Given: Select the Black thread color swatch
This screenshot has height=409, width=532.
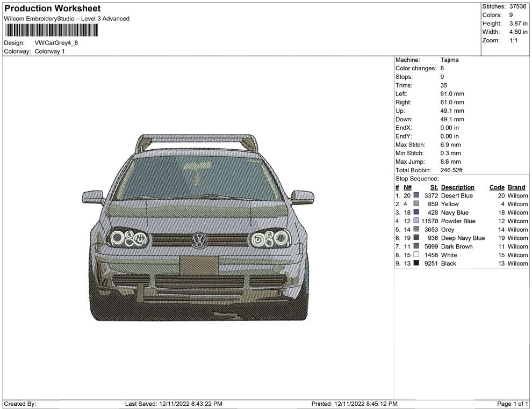Looking at the screenshot, I should click(x=416, y=263).
